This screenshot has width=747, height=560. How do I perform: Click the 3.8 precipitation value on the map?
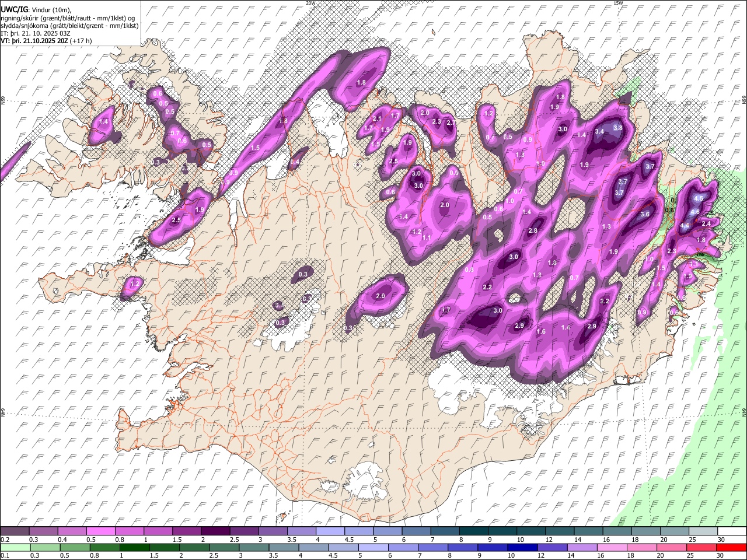pyautogui.click(x=618, y=128)
